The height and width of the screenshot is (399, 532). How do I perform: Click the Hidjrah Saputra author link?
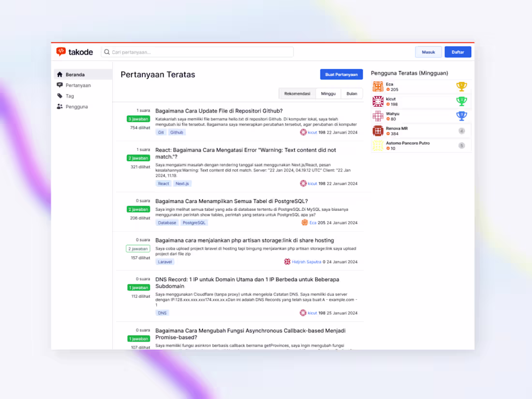point(306,262)
